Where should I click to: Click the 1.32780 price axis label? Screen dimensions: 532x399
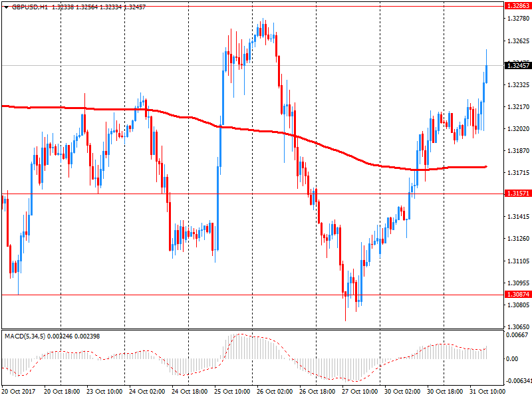click(518, 19)
